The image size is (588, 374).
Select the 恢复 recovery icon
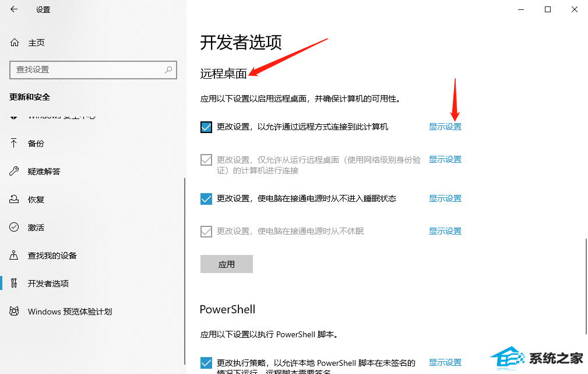click(x=14, y=199)
